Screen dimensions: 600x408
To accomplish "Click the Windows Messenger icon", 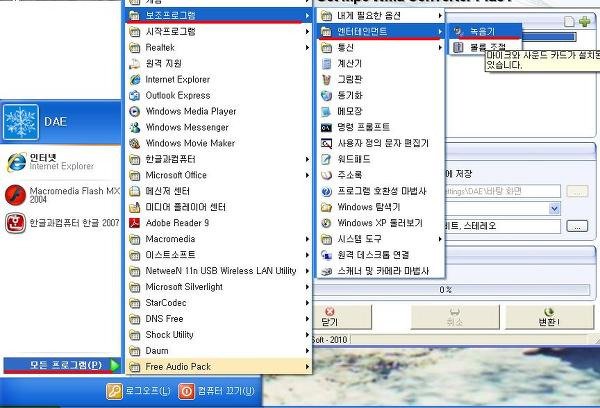I will pyautogui.click(x=135, y=127).
